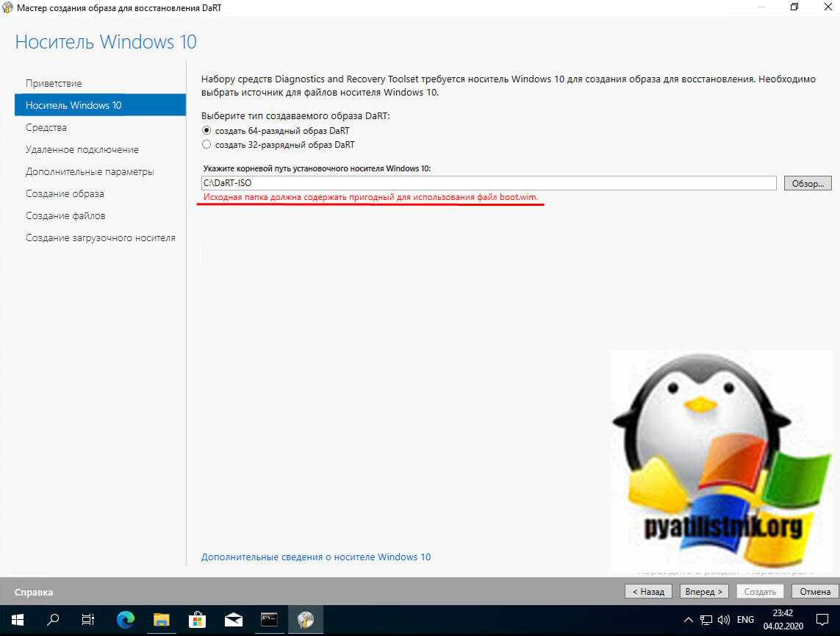Go to the Создание файлов step
840x636 pixels.
click(x=65, y=215)
